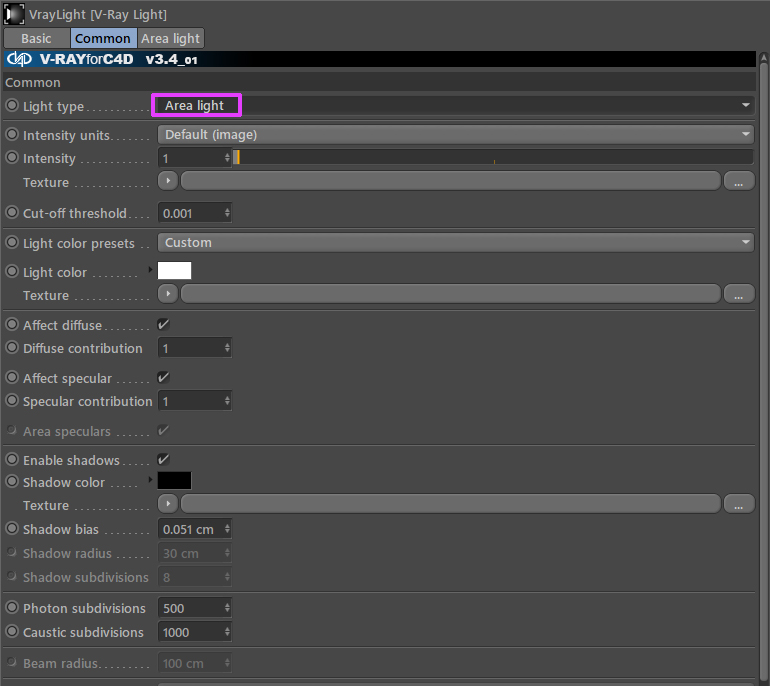Click the Caustic subdivisions value field

(x=194, y=632)
